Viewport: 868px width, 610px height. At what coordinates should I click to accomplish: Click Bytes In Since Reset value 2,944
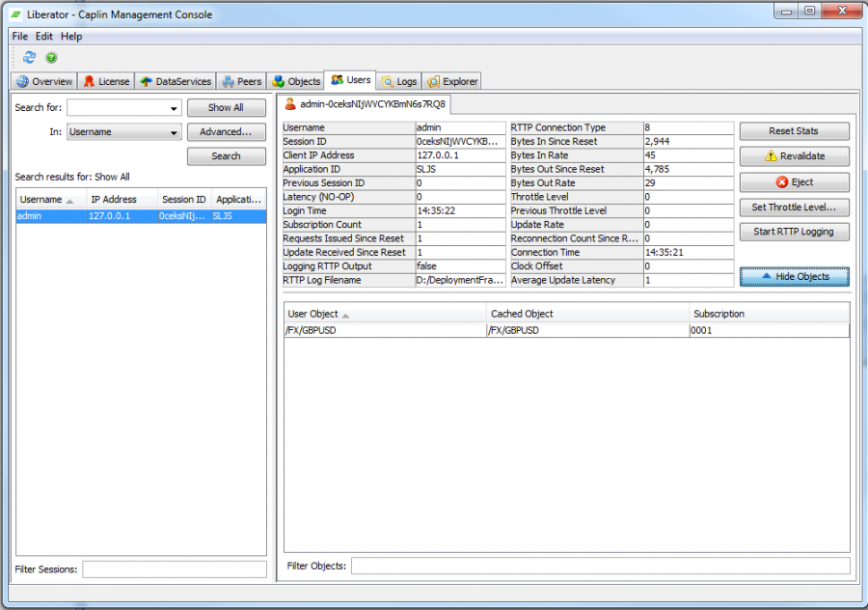coord(689,141)
